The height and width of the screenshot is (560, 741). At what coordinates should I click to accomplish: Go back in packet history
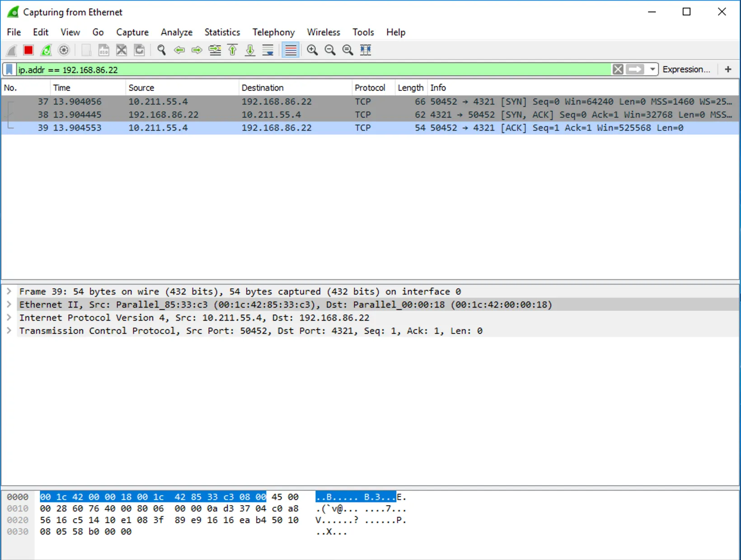[x=179, y=50]
